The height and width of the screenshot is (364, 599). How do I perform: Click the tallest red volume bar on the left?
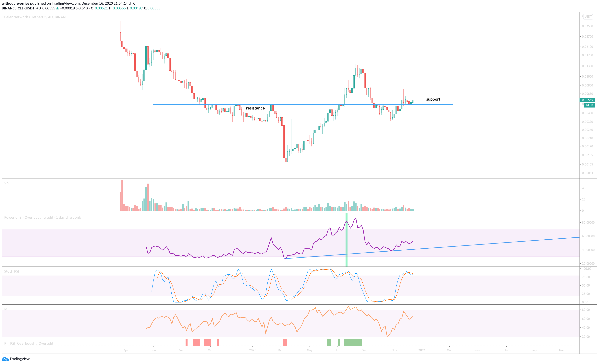[x=122, y=195]
